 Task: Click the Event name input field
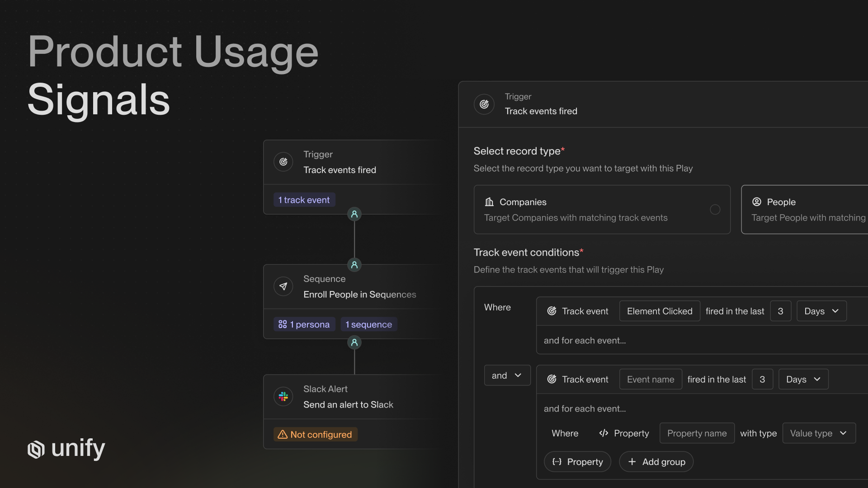click(x=650, y=380)
